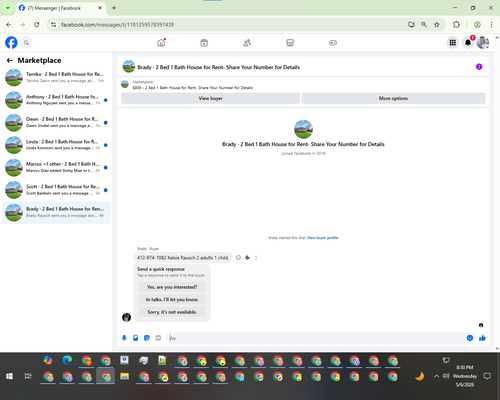Click the address bar URL
The width and height of the screenshot is (500, 400).
[117, 25]
